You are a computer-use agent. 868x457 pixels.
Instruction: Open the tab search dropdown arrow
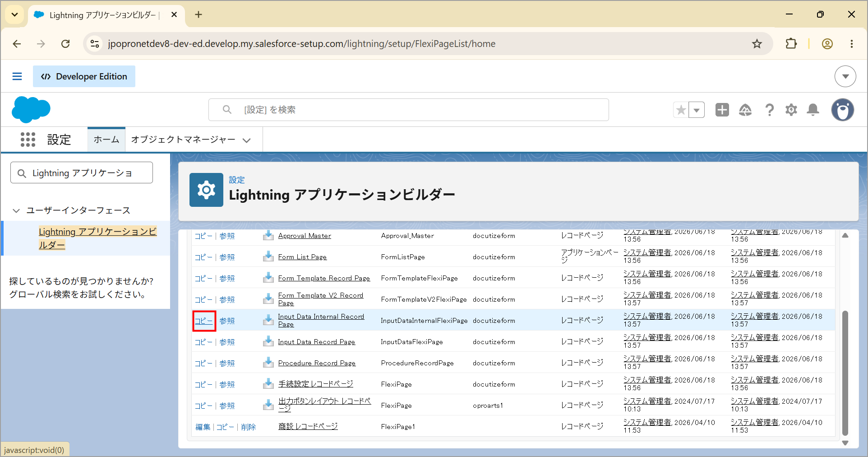click(14, 15)
